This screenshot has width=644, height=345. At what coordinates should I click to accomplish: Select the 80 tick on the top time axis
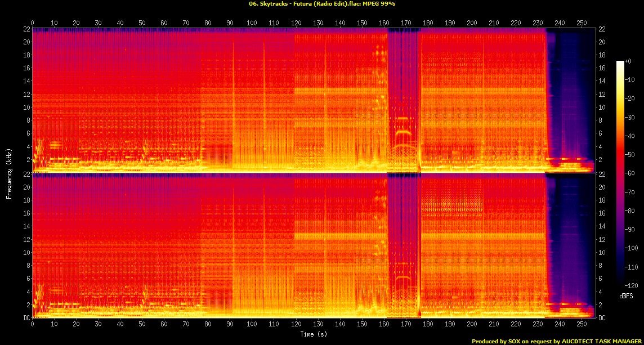tap(208, 23)
